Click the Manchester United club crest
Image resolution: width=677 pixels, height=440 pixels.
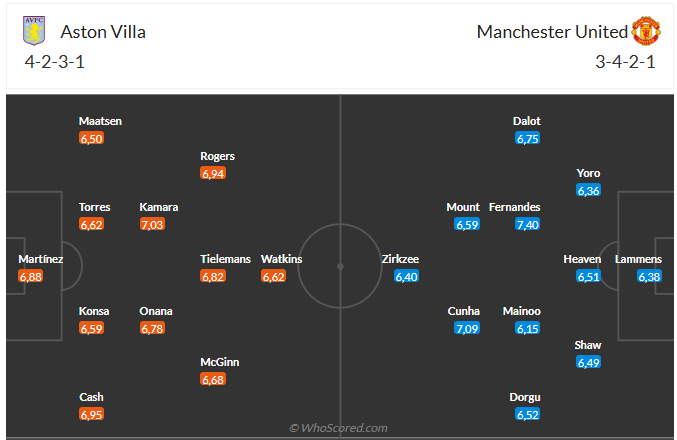646,32
